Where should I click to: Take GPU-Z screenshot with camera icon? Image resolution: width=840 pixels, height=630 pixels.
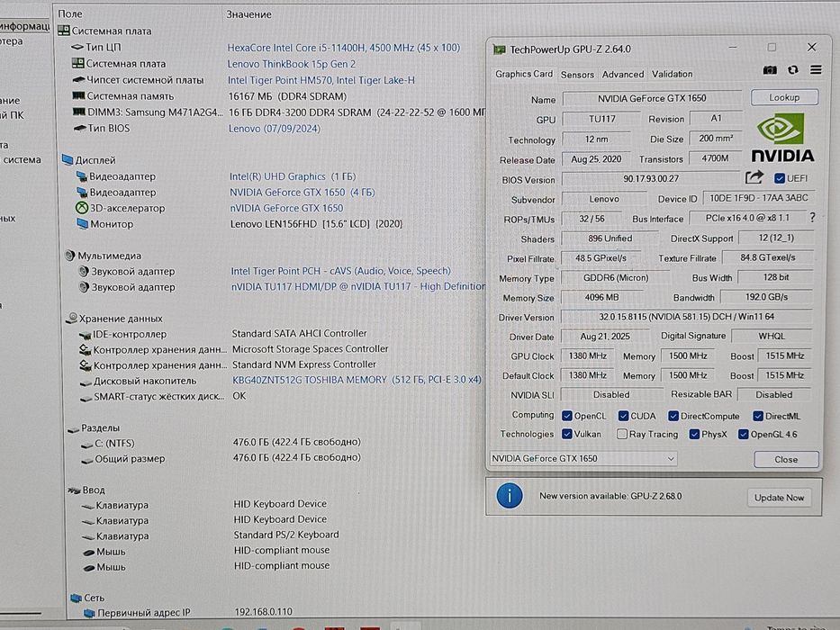(x=770, y=70)
